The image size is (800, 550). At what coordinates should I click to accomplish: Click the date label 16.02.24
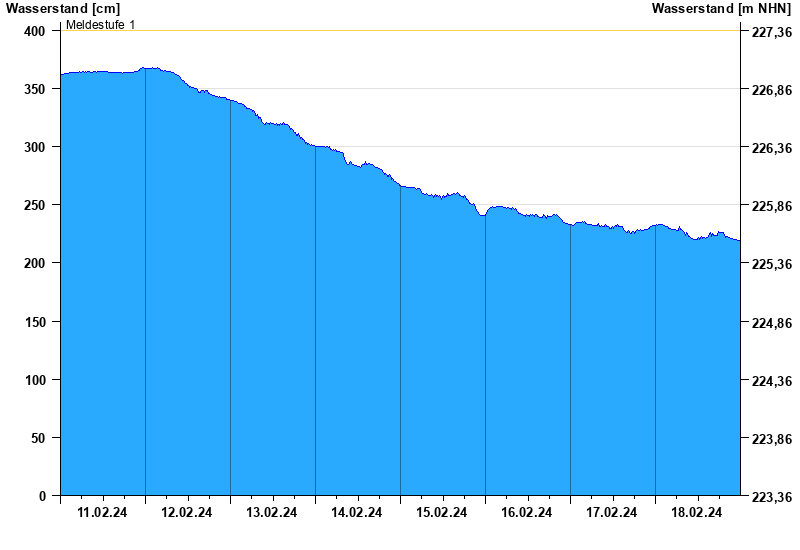pyautogui.click(x=527, y=512)
